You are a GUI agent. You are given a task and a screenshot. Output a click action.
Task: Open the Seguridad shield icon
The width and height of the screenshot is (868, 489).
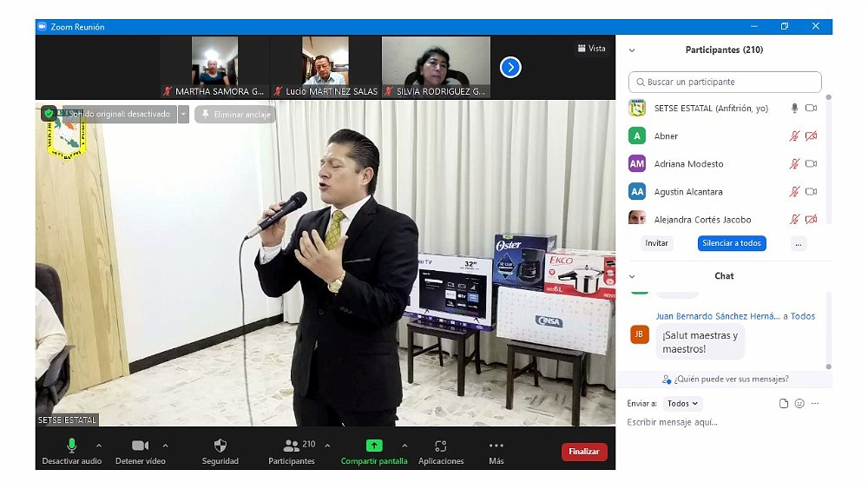pos(220,446)
